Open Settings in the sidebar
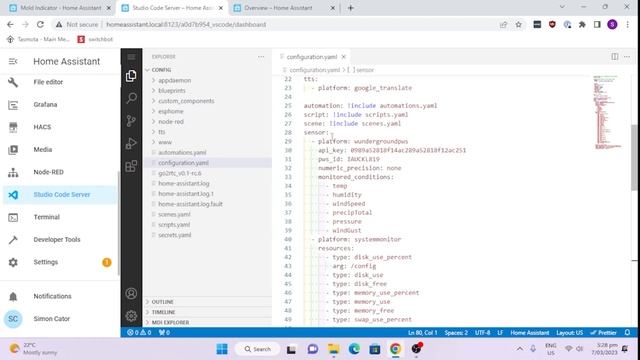This screenshot has height=360, width=640. click(x=60, y=262)
